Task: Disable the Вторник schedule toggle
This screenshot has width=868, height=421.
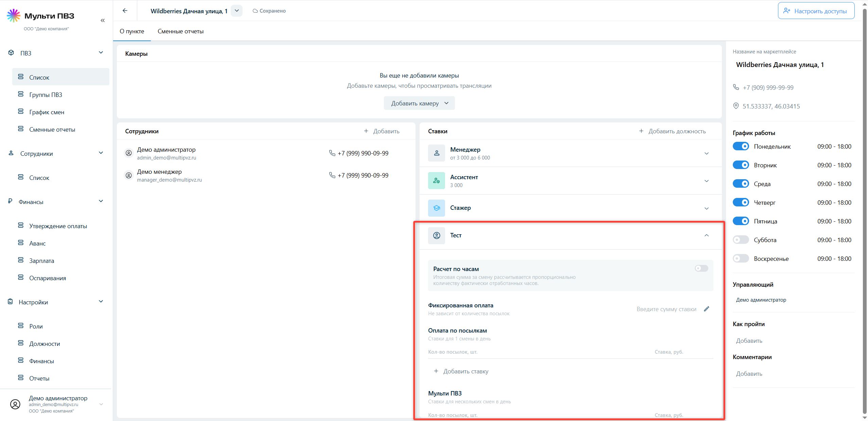Action: click(x=741, y=165)
